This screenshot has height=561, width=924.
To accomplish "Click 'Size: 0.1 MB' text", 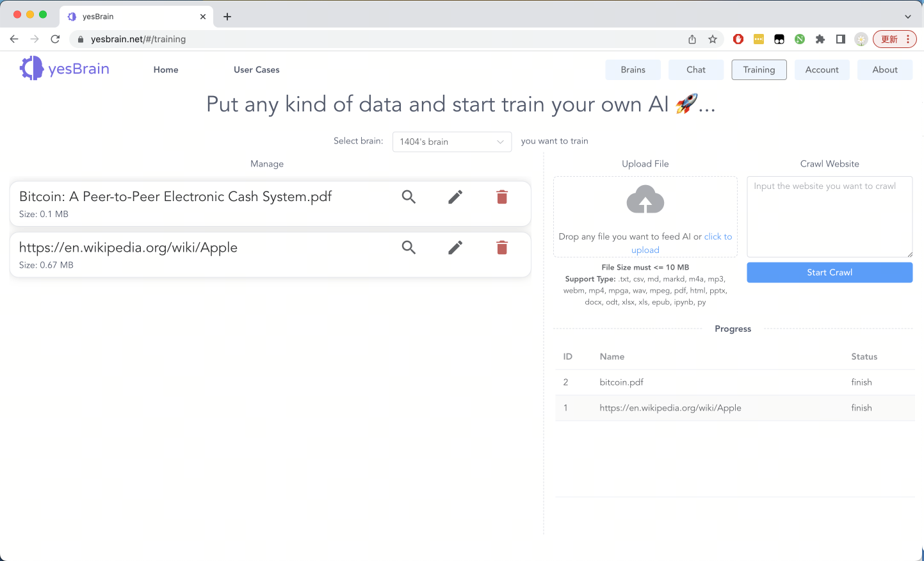I will [44, 215].
